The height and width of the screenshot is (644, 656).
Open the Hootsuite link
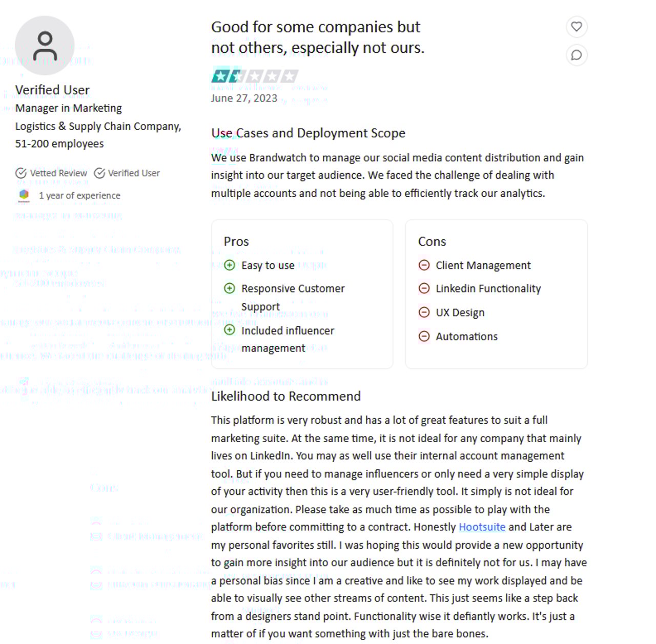[x=482, y=527]
